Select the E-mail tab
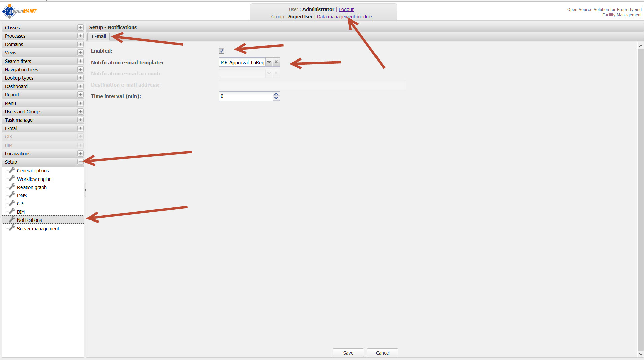The image size is (644, 361). (99, 36)
